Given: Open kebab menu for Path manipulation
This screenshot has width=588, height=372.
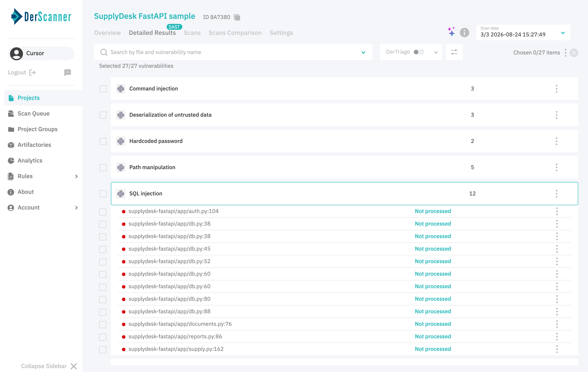Looking at the screenshot, I should [x=556, y=167].
